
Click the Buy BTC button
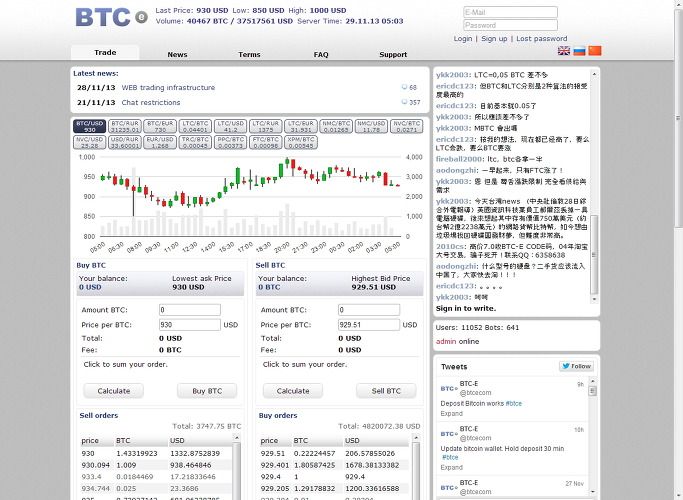click(x=207, y=391)
